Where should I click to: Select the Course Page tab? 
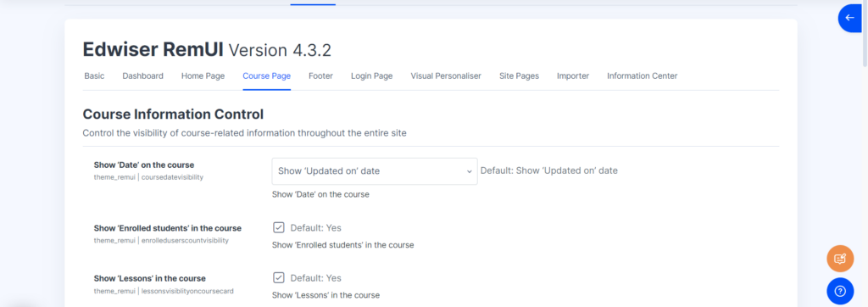267,76
